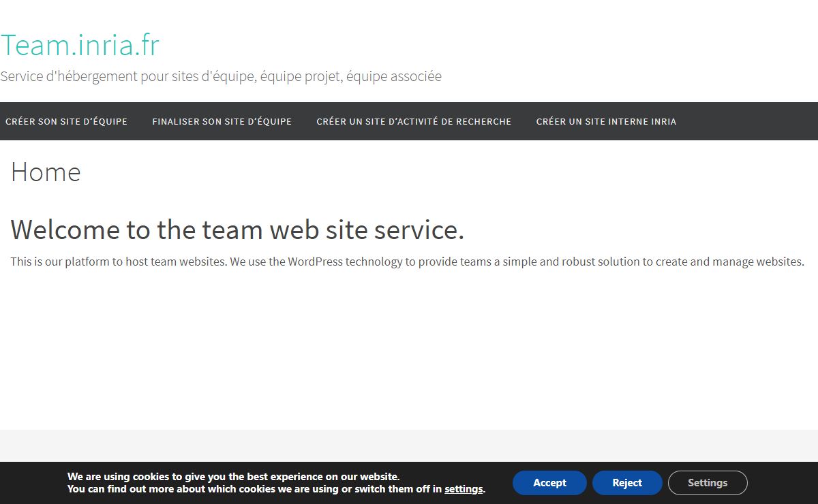Follow the underlined settings link in cookie notice
Image resolution: width=818 pixels, height=504 pixels.
(x=464, y=489)
